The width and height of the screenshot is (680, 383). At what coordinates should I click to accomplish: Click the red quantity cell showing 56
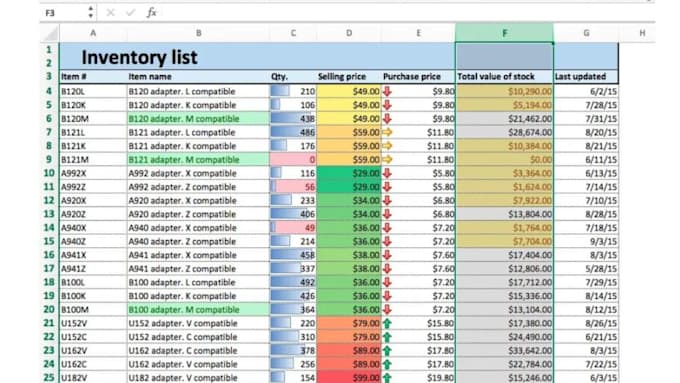pyautogui.click(x=293, y=187)
